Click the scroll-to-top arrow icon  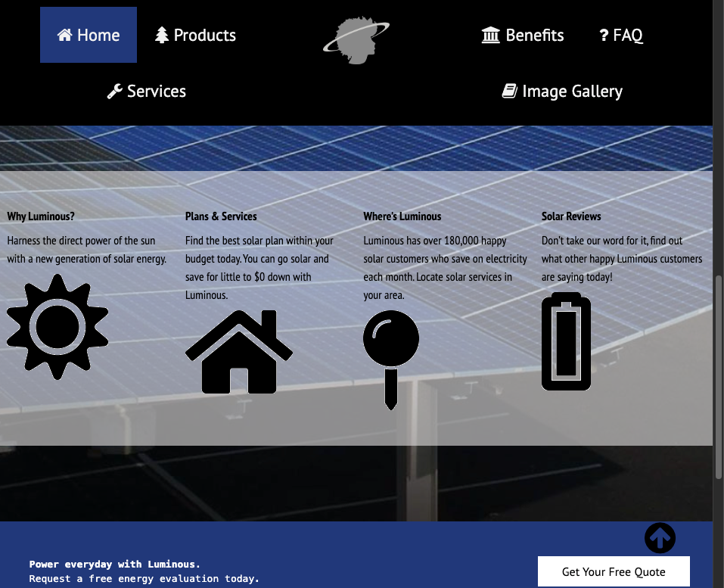660,537
